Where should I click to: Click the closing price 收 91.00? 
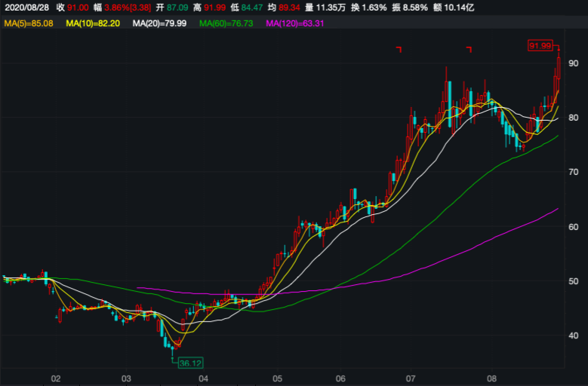click(x=72, y=7)
